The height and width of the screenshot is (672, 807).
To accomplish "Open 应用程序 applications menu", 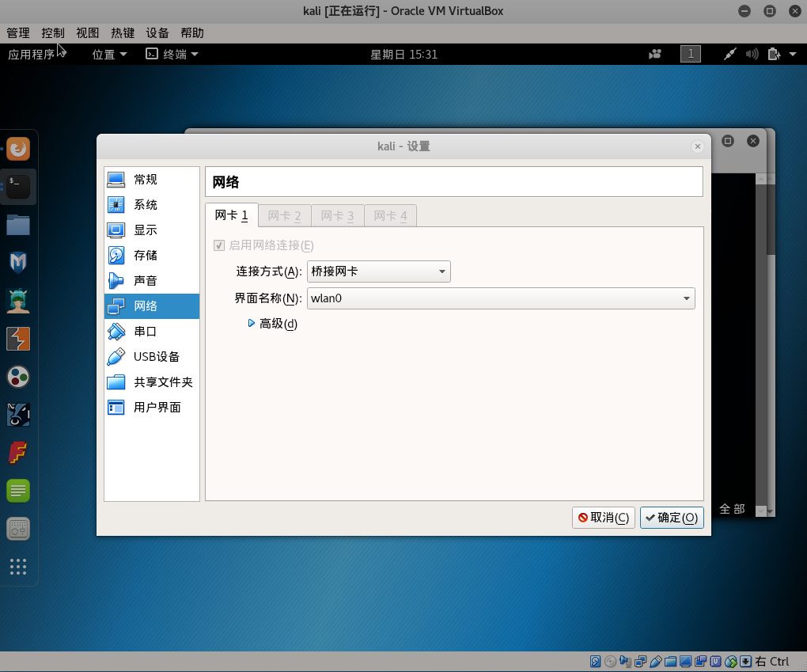I will 31,54.
